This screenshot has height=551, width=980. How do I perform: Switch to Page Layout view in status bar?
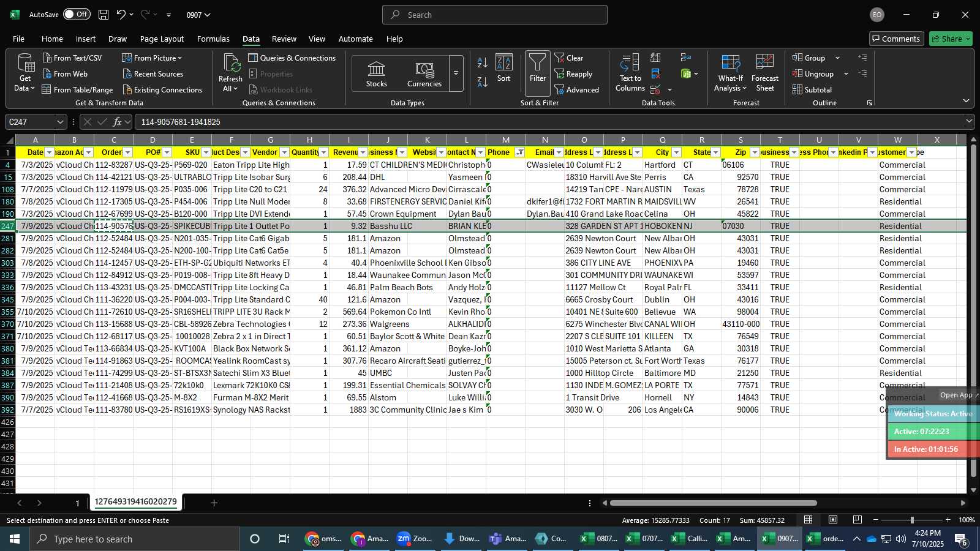point(833,520)
